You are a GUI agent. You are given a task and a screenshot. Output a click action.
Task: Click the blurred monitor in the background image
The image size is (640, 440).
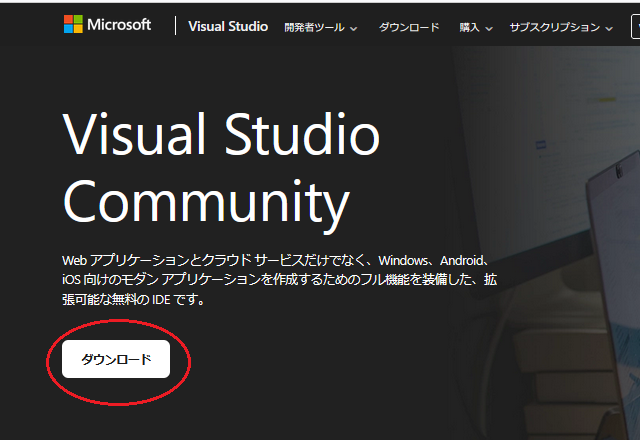pyautogui.click(x=560, y=120)
